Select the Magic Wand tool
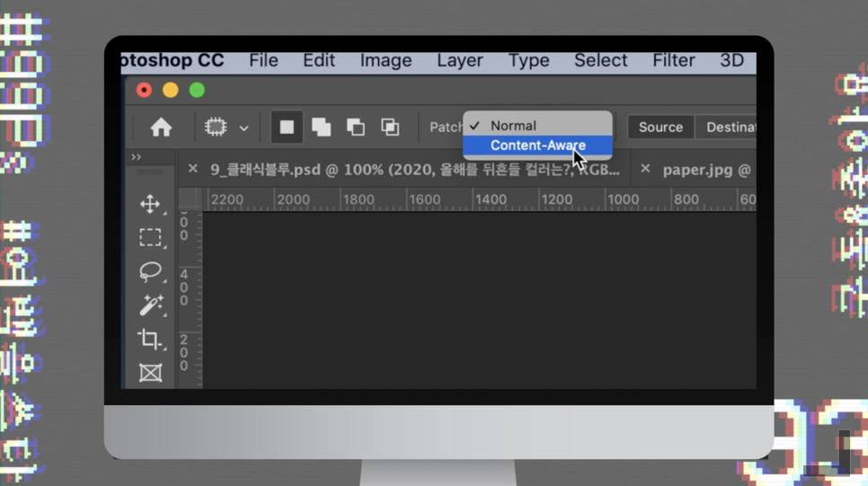868x486 pixels. pyautogui.click(x=150, y=305)
